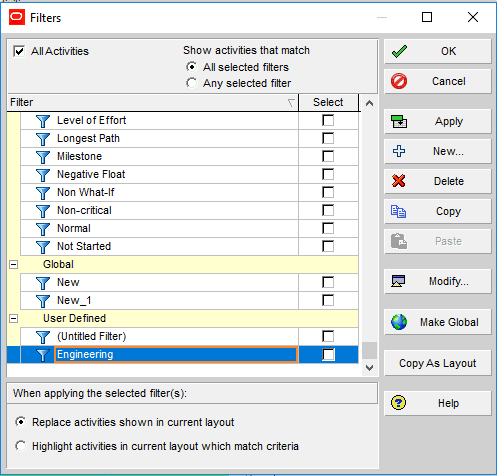Check the Engineering filter select checkbox

[328, 355]
